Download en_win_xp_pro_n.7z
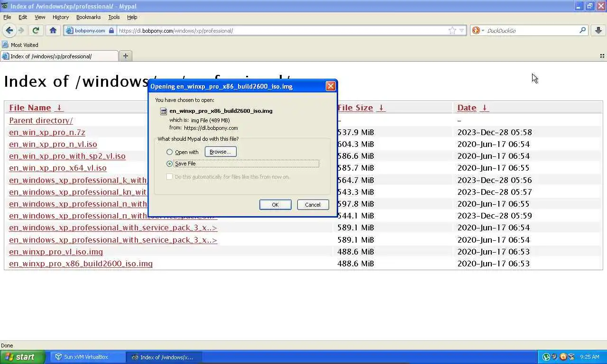Screen dimensions: 607x364 pyautogui.click(x=47, y=132)
